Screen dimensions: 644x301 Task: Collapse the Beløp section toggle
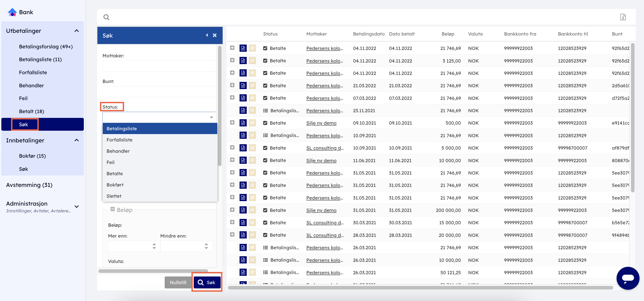click(113, 209)
